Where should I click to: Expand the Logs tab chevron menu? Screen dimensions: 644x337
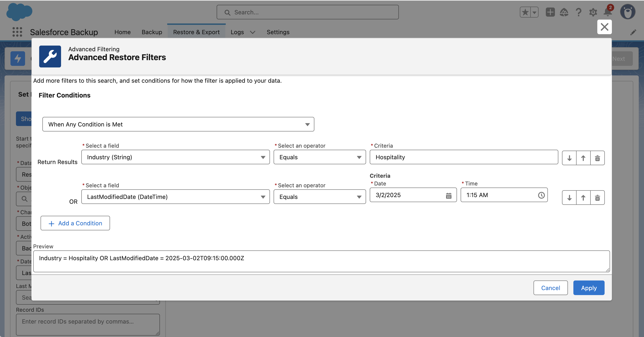(x=252, y=32)
